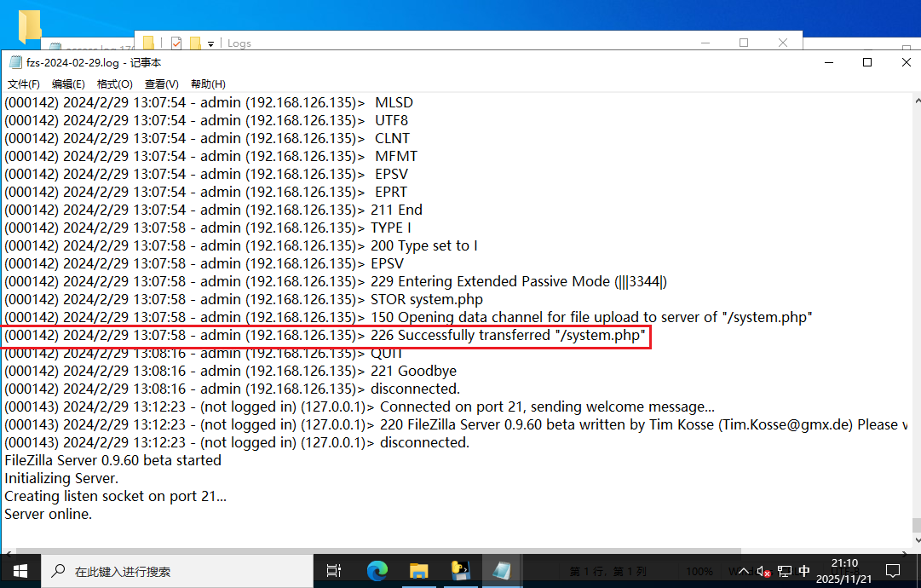
Task: Open the 文件(F) menu in Notepad
Action: pyautogui.click(x=24, y=84)
